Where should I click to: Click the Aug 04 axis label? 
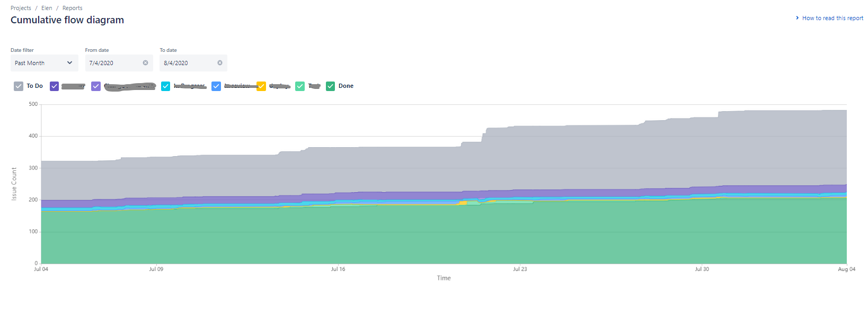click(846, 269)
